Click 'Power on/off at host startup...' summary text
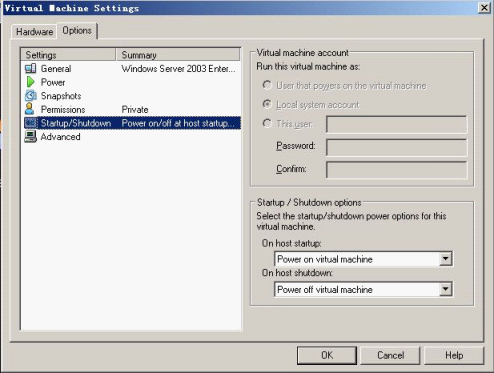 pos(178,123)
